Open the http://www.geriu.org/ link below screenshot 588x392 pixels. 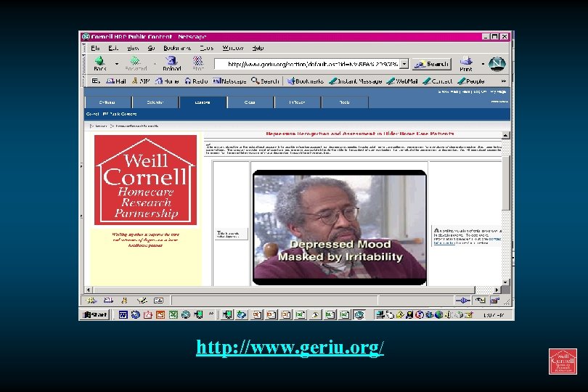pos(290,348)
